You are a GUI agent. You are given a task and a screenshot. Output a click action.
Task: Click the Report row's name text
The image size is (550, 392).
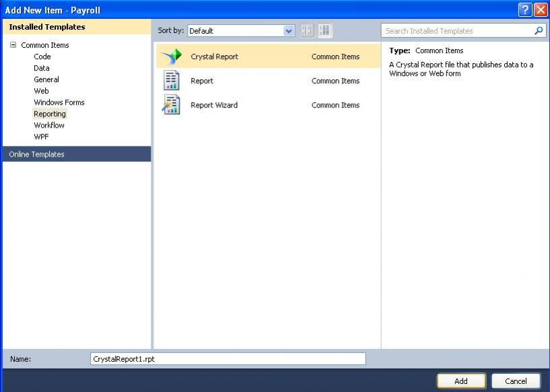coord(202,81)
